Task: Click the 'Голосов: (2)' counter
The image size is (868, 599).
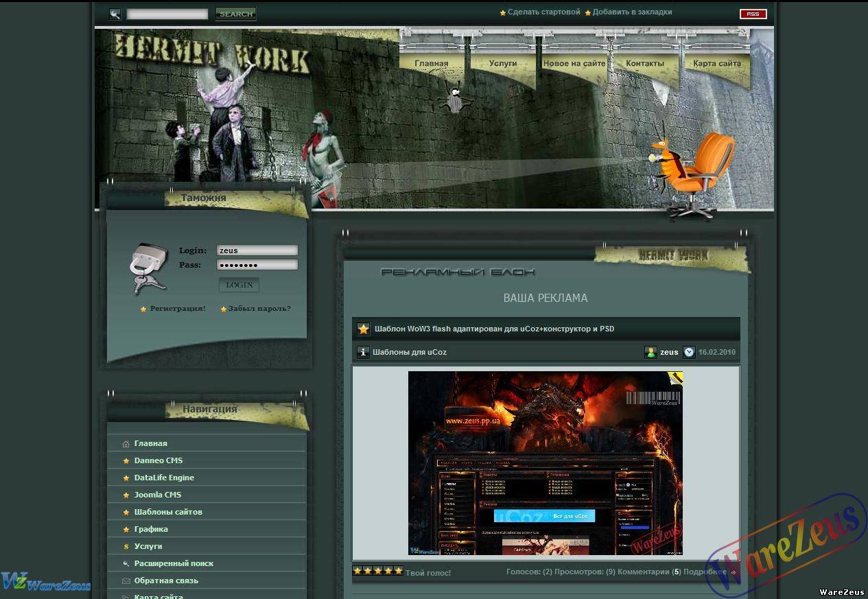Action: [530, 572]
